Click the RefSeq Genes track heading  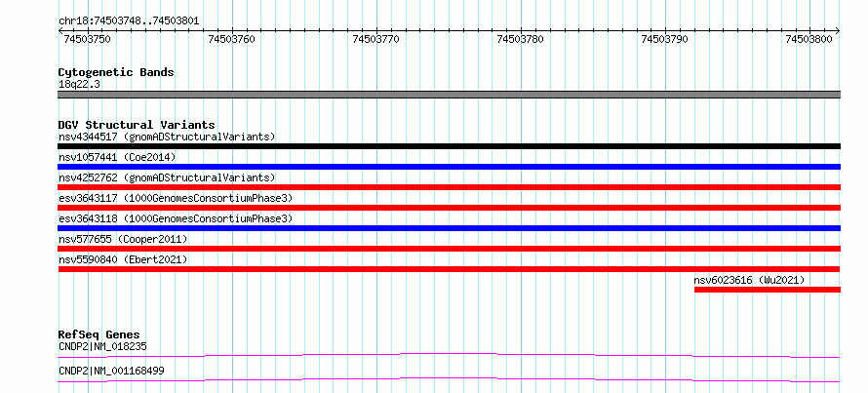99,334
